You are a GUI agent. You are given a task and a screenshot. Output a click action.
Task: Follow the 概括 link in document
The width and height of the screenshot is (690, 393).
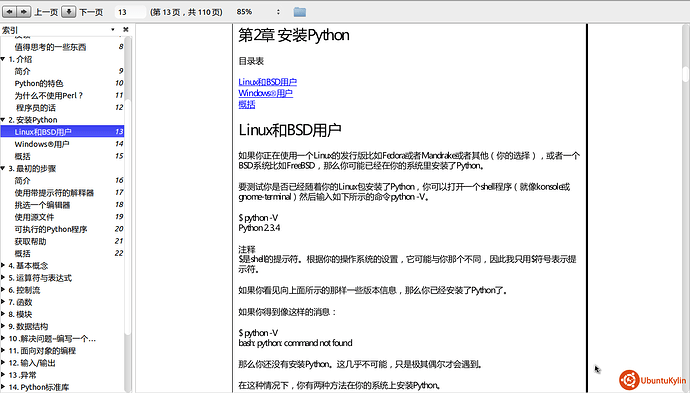tap(246, 104)
